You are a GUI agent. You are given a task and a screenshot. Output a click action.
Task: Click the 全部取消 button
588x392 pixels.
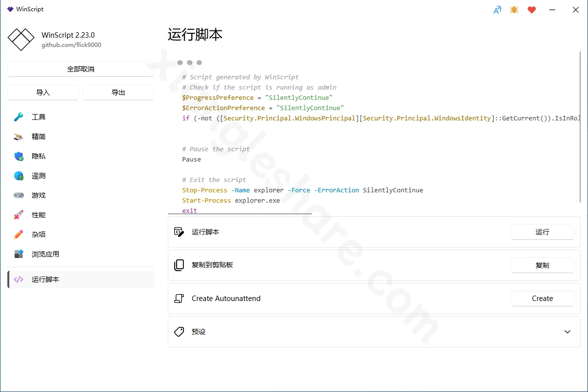coord(81,69)
